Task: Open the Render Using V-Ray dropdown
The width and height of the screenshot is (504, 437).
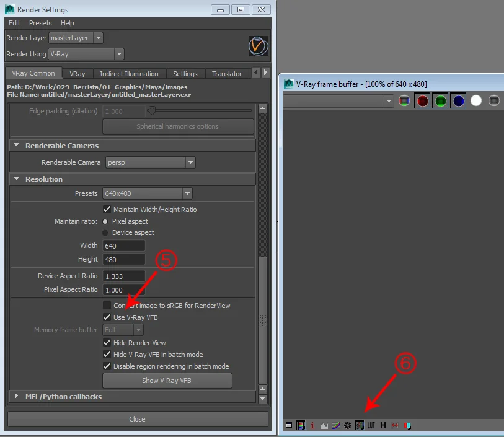Action: 86,54
